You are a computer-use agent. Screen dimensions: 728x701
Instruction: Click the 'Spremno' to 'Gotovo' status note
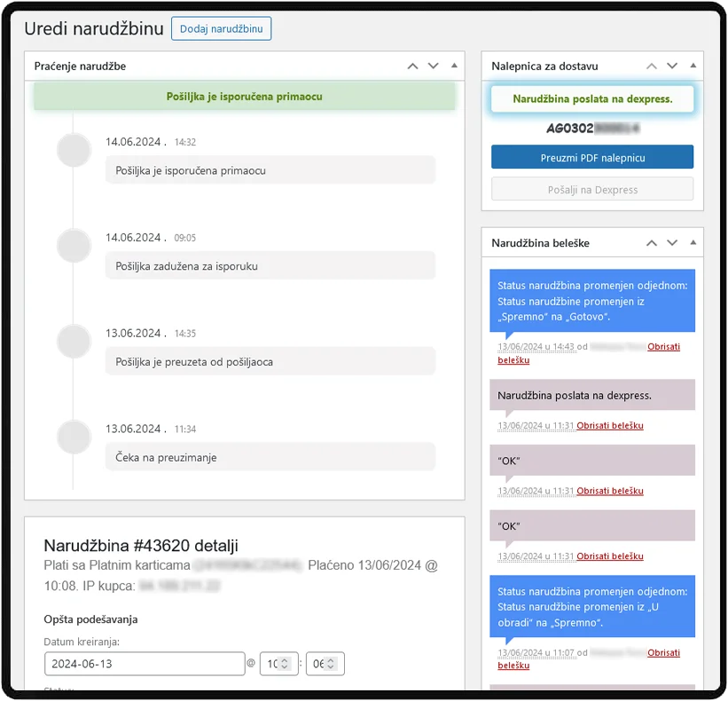click(x=592, y=301)
